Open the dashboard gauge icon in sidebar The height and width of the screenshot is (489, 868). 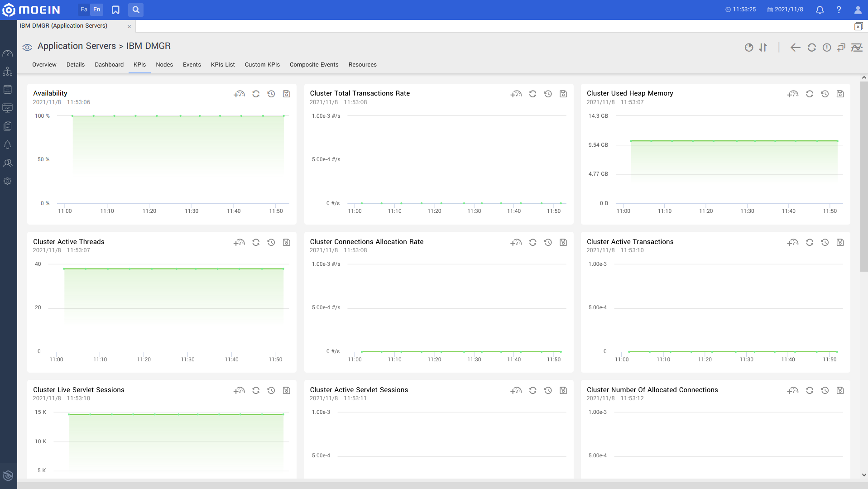pos(8,53)
